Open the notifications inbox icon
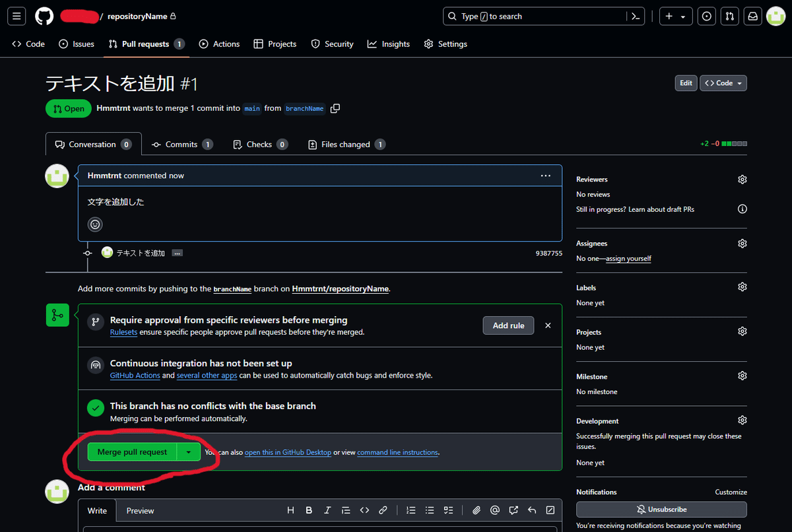Viewport: 792px width, 532px height. point(752,16)
